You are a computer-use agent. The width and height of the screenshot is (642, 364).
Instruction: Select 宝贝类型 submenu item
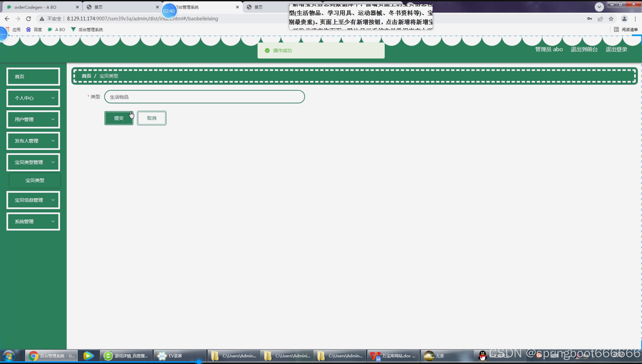click(x=35, y=180)
